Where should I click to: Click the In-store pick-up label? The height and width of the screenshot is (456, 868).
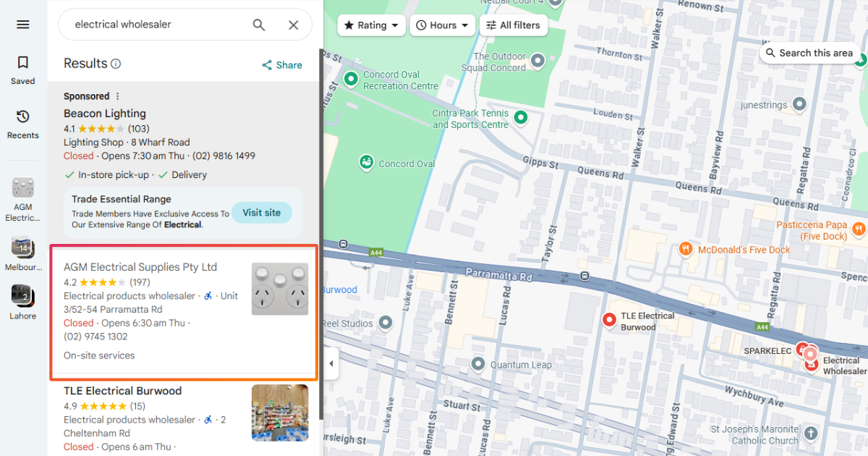tap(113, 175)
